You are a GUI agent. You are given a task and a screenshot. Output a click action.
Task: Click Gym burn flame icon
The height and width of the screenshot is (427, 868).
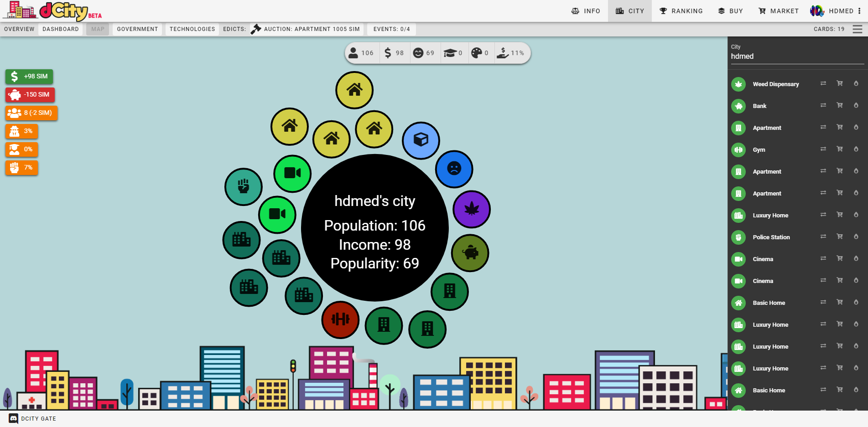[856, 149]
